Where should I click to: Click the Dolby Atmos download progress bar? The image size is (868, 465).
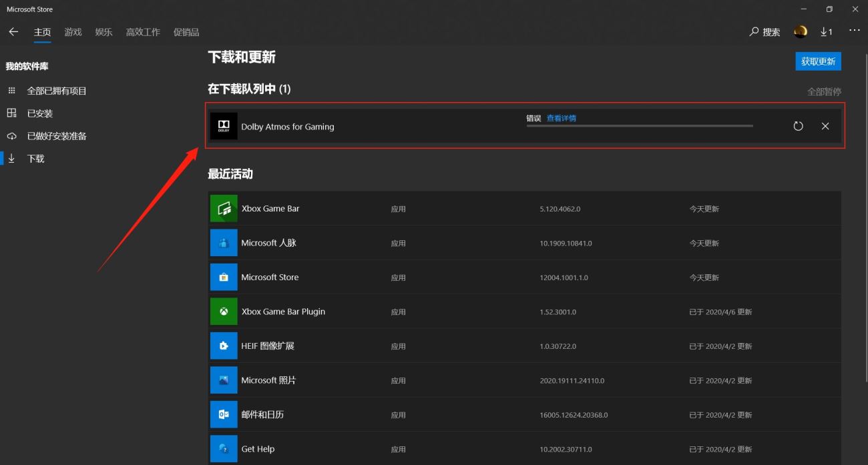[x=640, y=125]
